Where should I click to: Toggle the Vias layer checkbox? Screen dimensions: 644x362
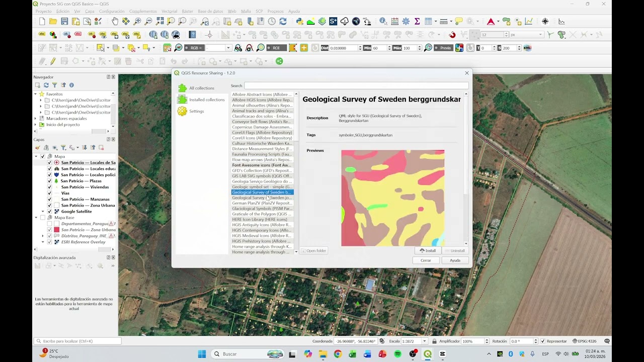pyautogui.click(x=49, y=193)
